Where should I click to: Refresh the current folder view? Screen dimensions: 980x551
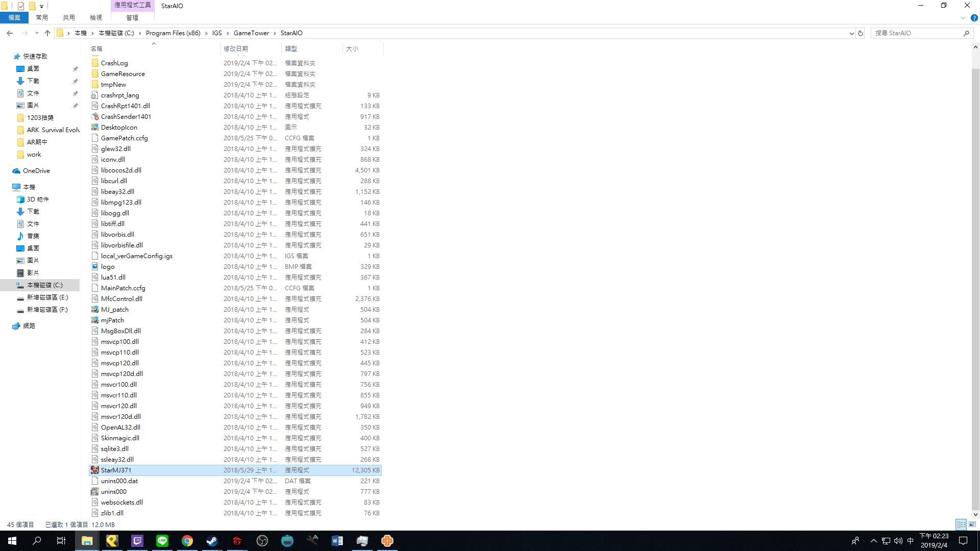861,33
